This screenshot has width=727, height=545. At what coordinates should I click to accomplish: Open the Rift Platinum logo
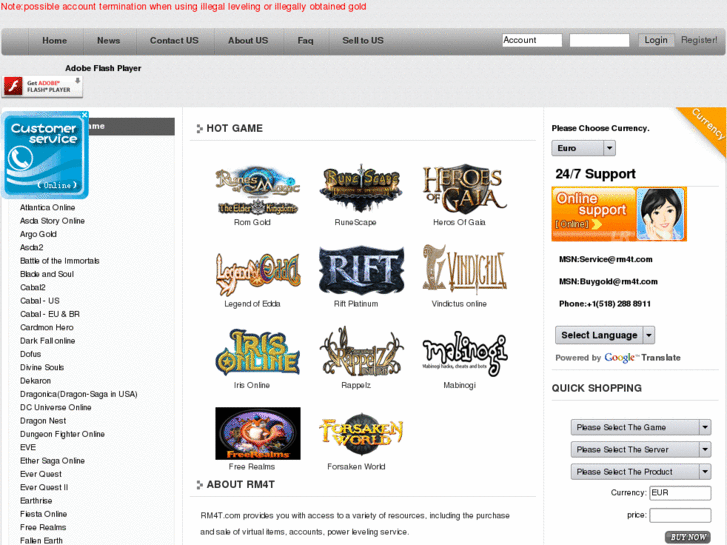click(x=361, y=270)
